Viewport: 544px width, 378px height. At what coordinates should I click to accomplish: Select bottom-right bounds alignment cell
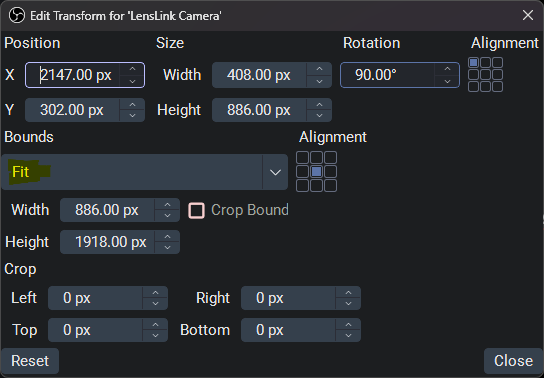[330, 186]
